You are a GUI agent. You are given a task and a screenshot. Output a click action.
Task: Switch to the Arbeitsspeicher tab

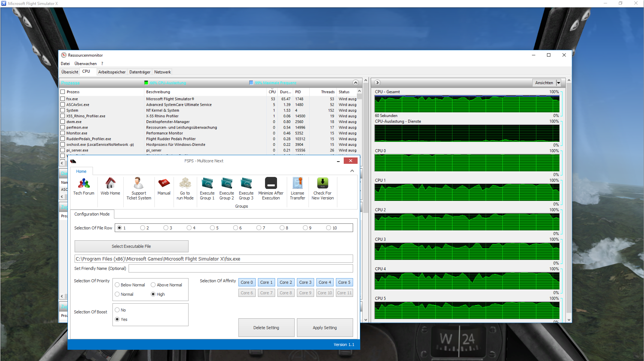112,72
